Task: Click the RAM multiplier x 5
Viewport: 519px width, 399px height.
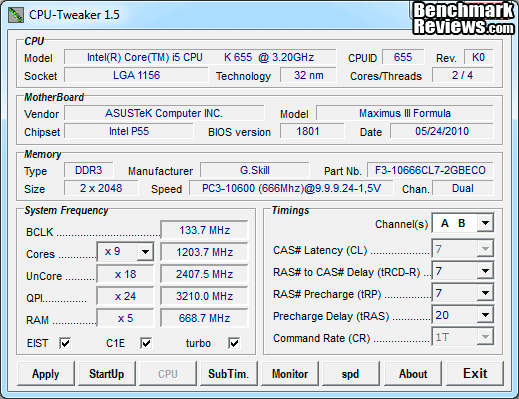Action: pos(125,318)
